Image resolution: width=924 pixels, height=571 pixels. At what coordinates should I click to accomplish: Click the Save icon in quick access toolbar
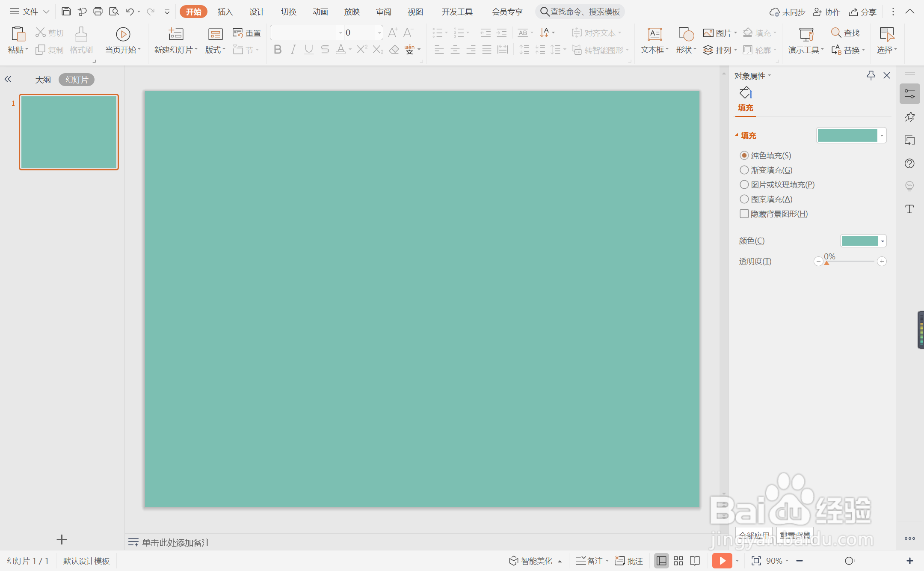tap(66, 12)
